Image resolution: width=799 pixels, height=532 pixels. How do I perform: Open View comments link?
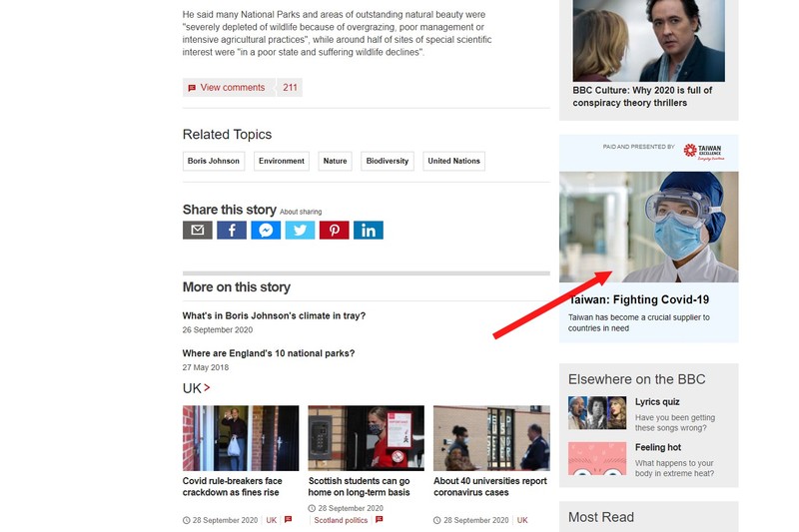coord(233,88)
